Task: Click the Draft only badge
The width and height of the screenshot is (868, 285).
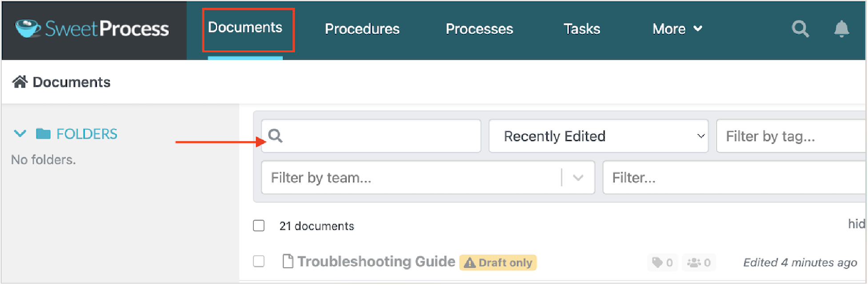Action: (498, 263)
